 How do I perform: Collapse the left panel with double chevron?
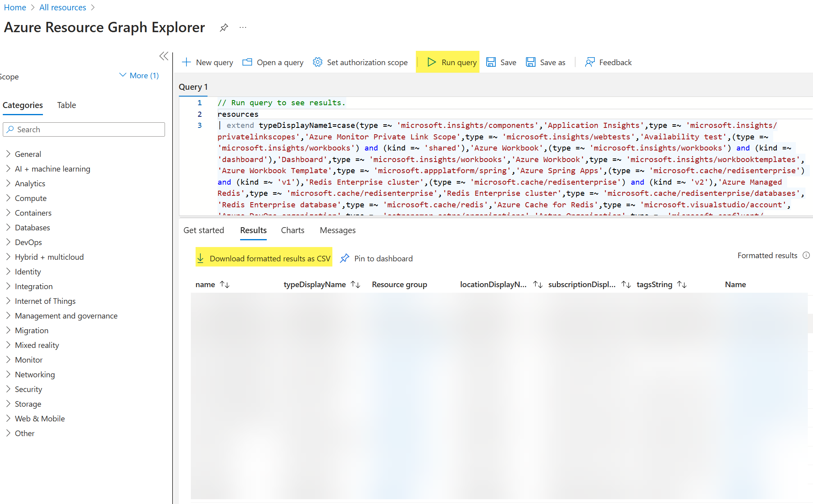(x=164, y=56)
